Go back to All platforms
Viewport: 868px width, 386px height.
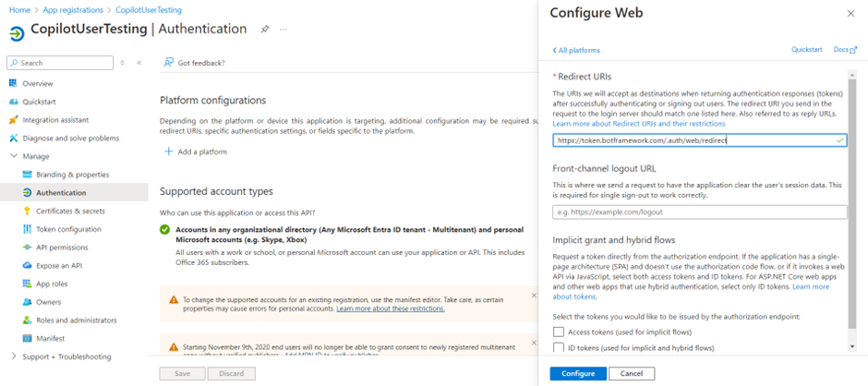coord(576,50)
